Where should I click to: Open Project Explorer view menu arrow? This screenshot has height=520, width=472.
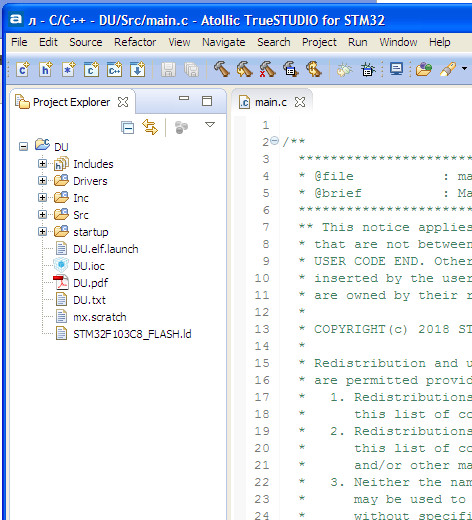tap(210, 125)
